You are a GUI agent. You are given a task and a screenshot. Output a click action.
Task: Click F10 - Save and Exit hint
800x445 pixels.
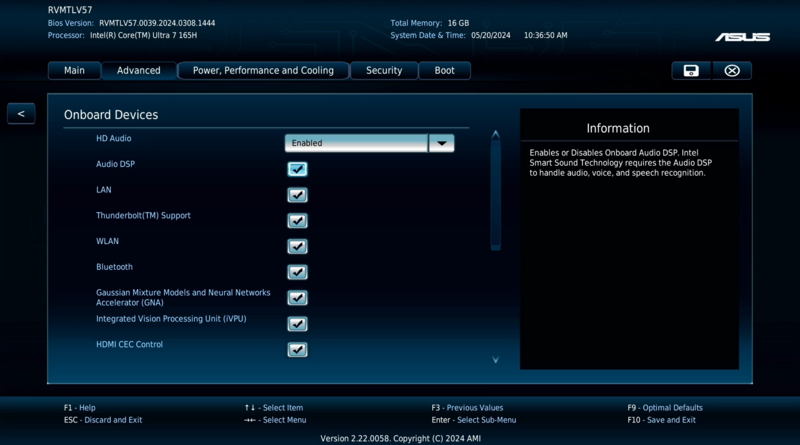[x=662, y=420]
